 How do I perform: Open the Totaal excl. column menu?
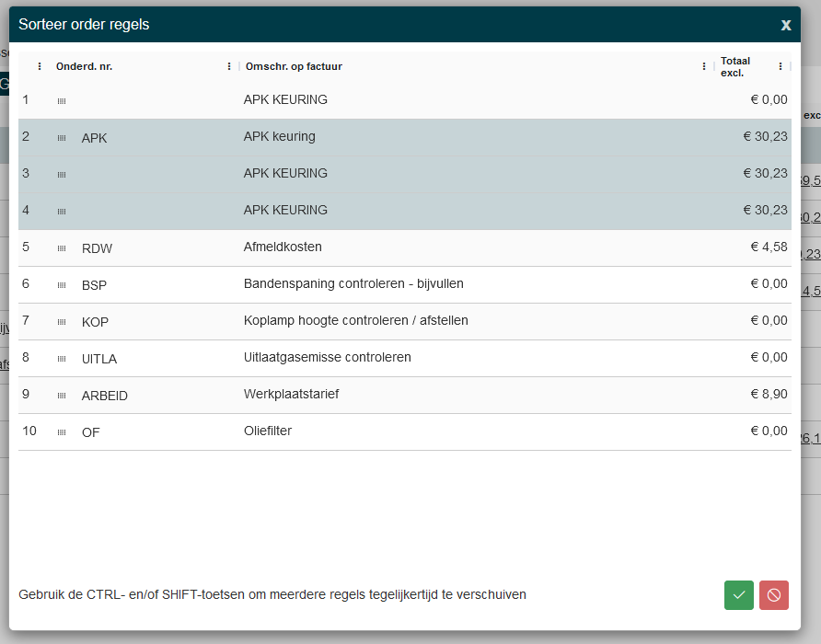[781, 66]
